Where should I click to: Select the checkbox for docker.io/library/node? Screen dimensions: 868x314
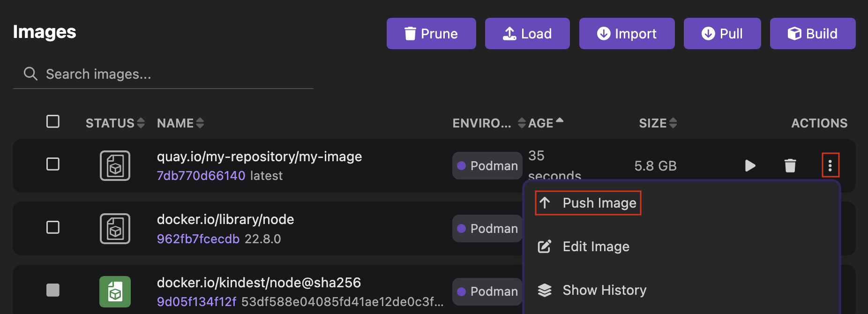pos(53,228)
